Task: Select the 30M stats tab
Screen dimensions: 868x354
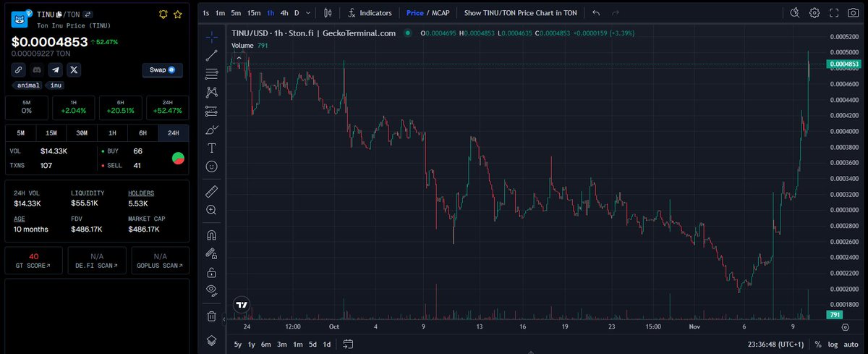Action: (82, 133)
